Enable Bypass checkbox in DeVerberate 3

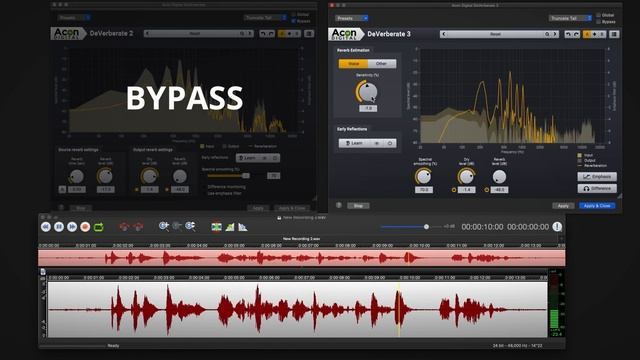click(x=598, y=22)
